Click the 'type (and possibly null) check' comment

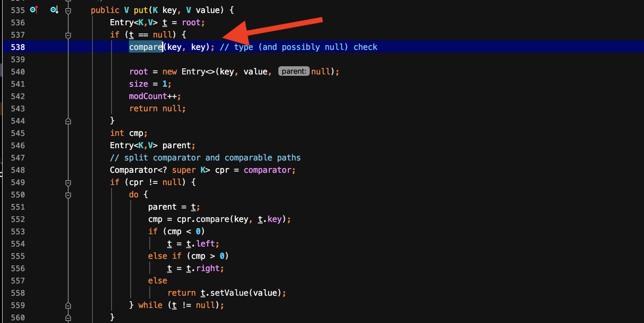(x=298, y=47)
